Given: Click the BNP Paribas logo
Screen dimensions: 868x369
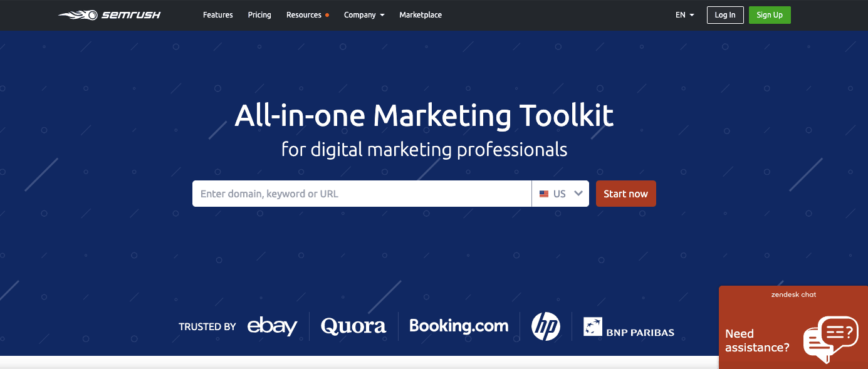Looking at the screenshot, I should click(629, 327).
